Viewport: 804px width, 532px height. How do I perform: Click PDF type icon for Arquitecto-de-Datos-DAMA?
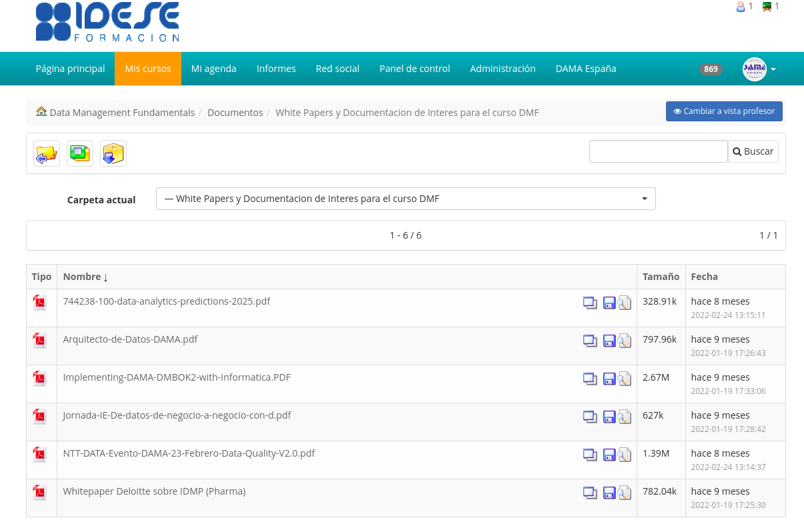tap(40, 341)
